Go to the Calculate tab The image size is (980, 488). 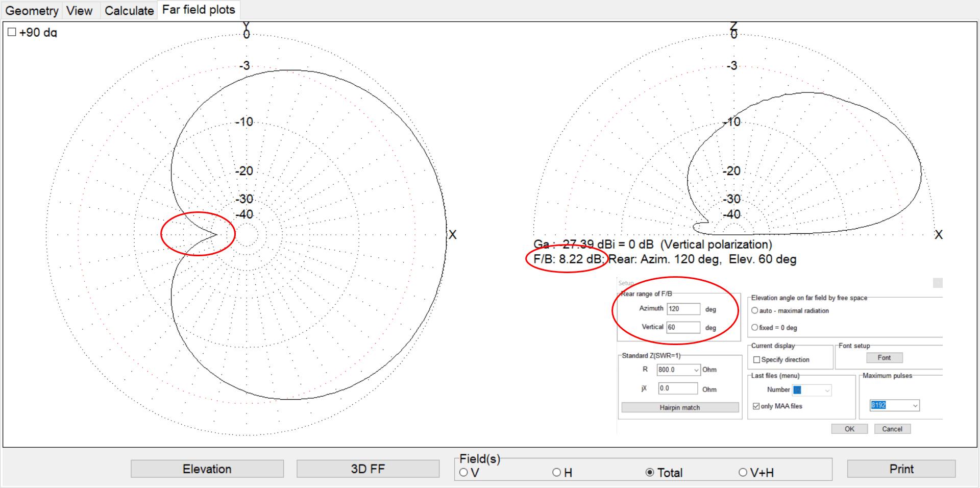[x=129, y=11]
